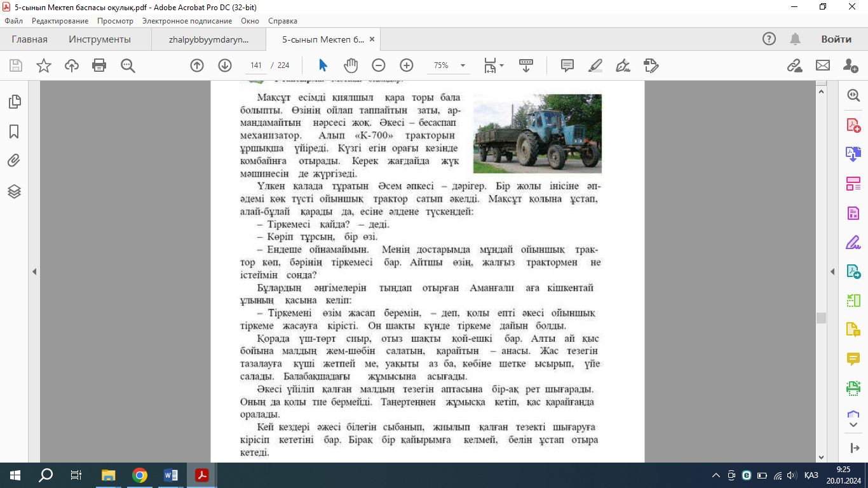This screenshot has width=868, height=488.
Task: Open the zhalpybbyymdaryn document tab
Action: (x=208, y=39)
